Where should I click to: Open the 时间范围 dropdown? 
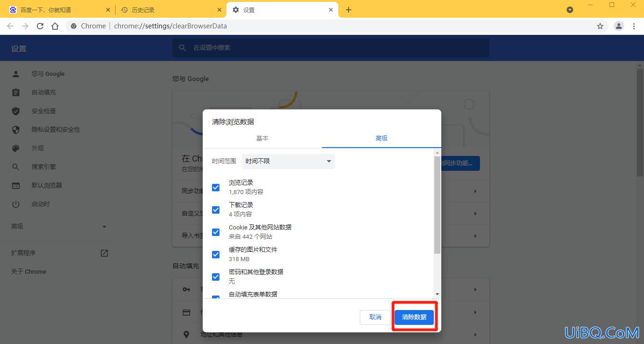pos(288,161)
